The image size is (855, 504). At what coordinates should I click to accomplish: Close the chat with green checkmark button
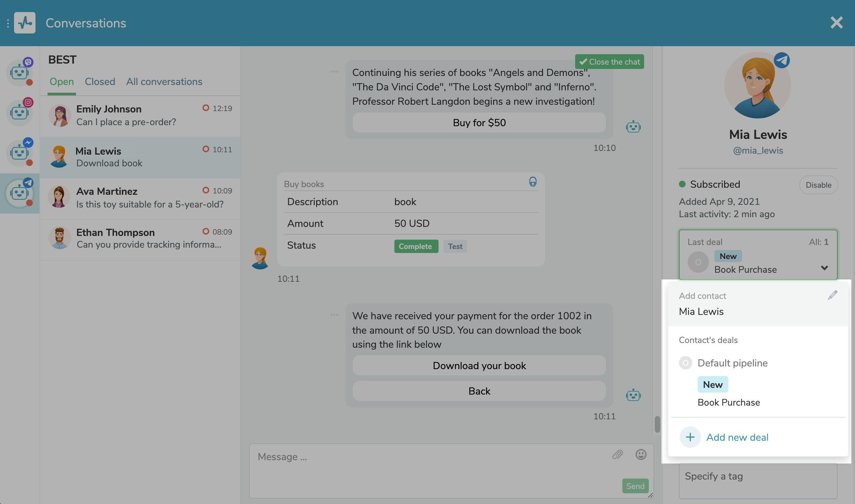(609, 62)
